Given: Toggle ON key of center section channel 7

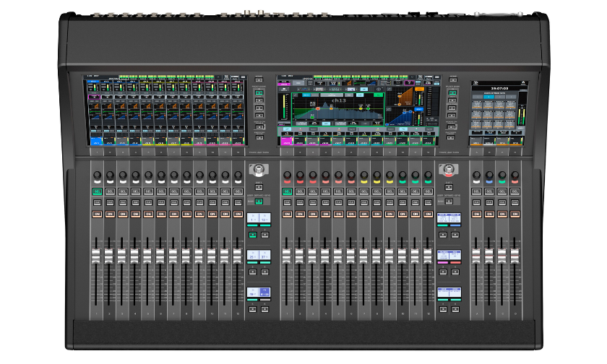Looking at the screenshot, I should pyautogui.click(x=364, y=214).
